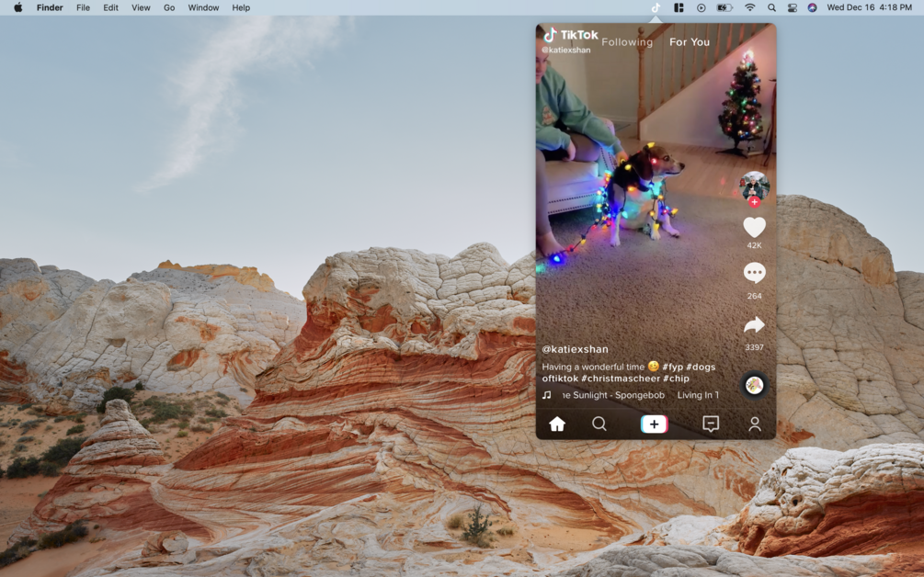Open the File menu
The image size is (924, 577).
click(83, 7)
